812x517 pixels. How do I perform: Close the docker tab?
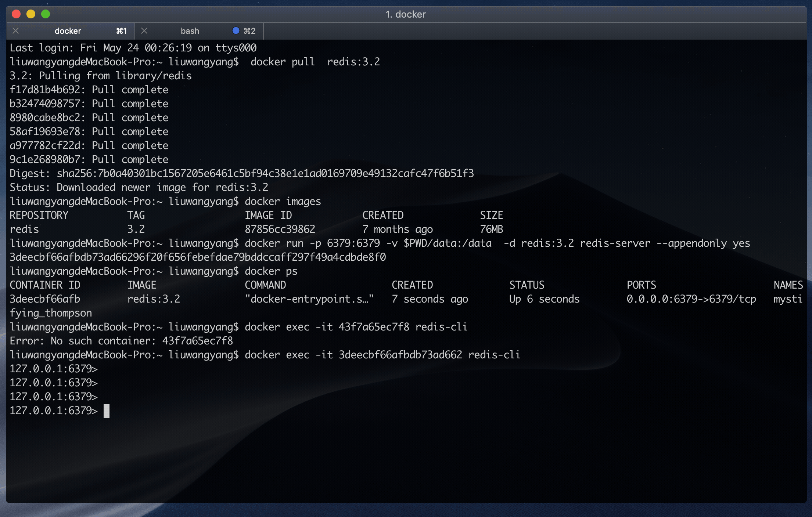(16, 31)
